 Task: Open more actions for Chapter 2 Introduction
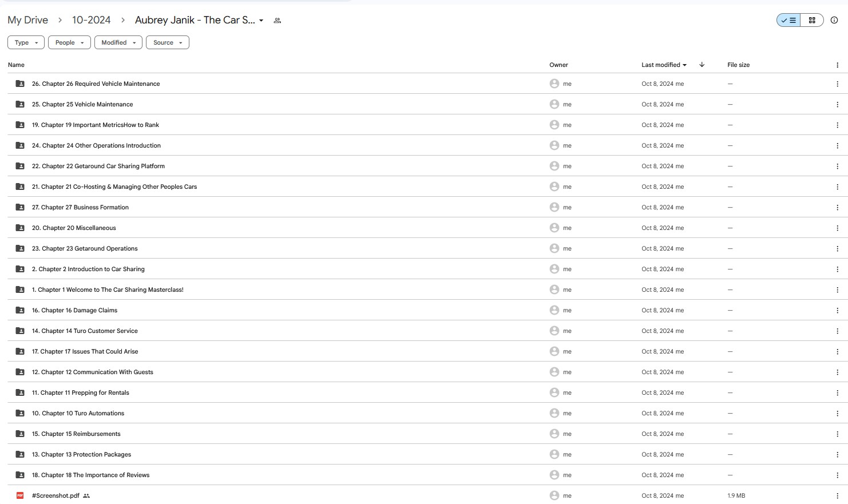tap(838, 269)
